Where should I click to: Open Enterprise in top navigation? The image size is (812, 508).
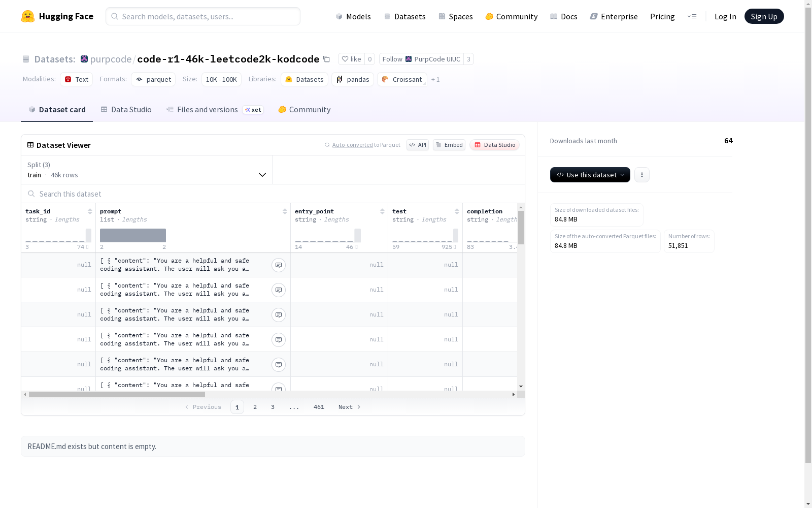tap(614, 16)
